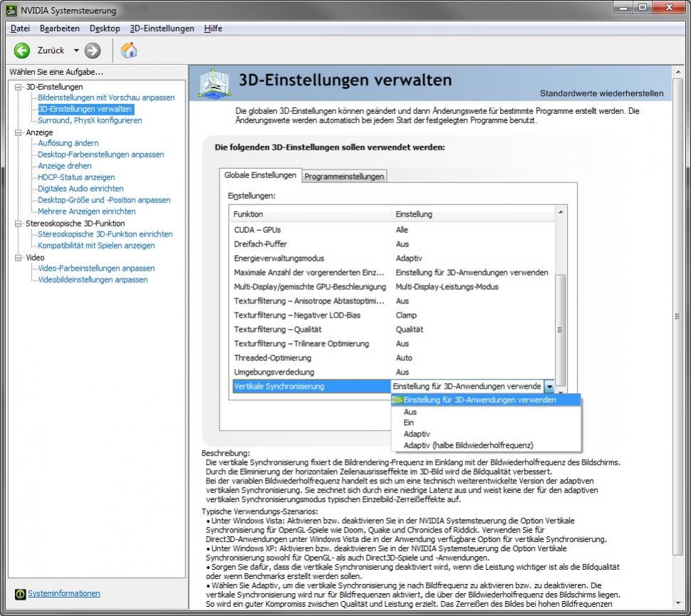The image size is (691, 616).
Task: Choose Aus in the V-Sync dropdown list
Action: pos(486,412)
